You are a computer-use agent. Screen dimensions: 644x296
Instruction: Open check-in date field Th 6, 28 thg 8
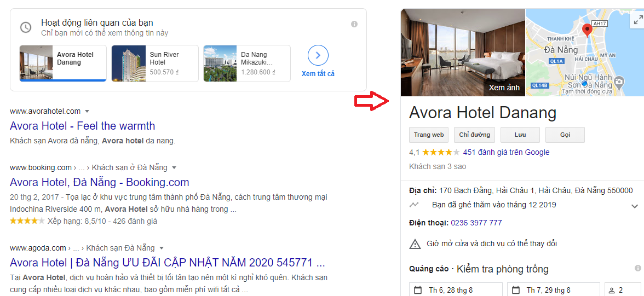(x=456, y=290)
